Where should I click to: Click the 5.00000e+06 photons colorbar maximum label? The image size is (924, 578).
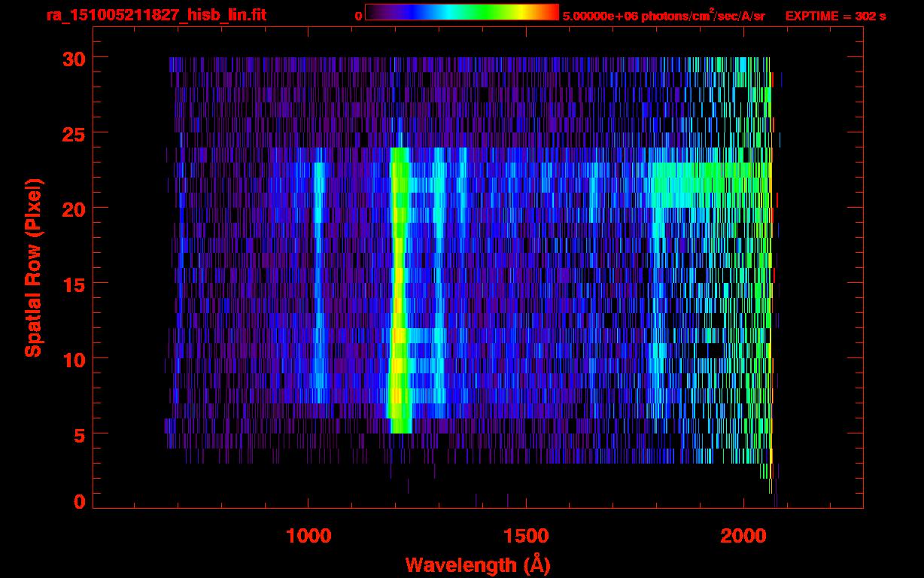(664, 16)
